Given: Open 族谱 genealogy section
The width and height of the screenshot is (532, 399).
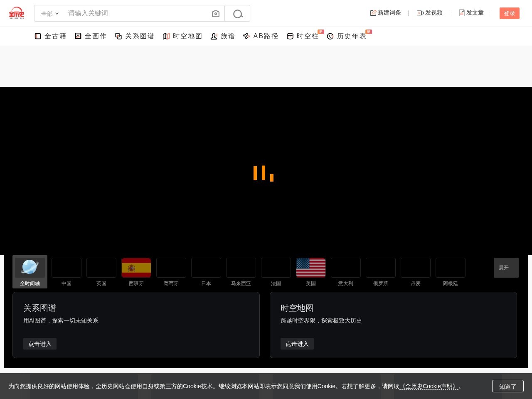Looking at the screenshot, I should [223, 36].
